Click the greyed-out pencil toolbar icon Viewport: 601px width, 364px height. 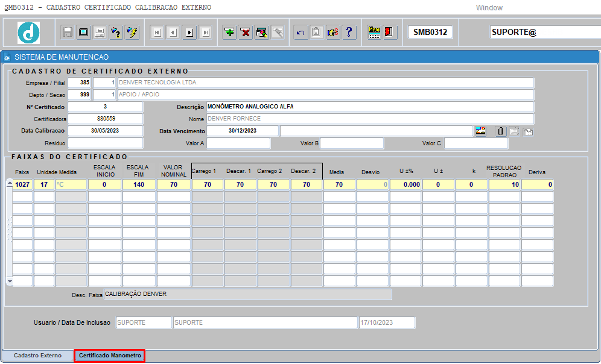click(278, 33)
